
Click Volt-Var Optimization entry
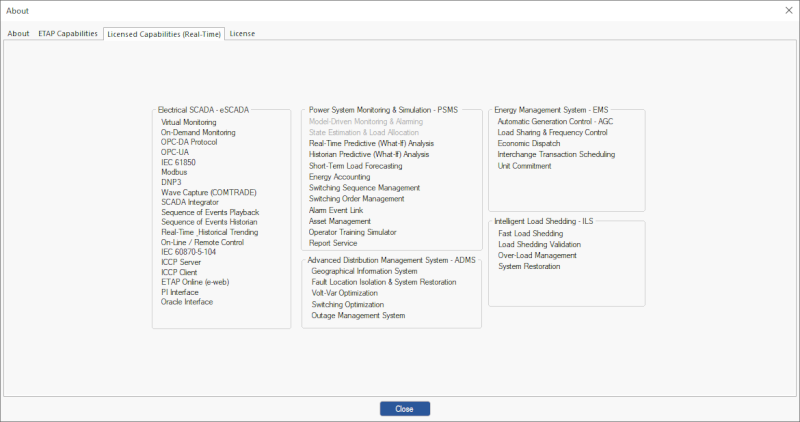pos(344,293)
